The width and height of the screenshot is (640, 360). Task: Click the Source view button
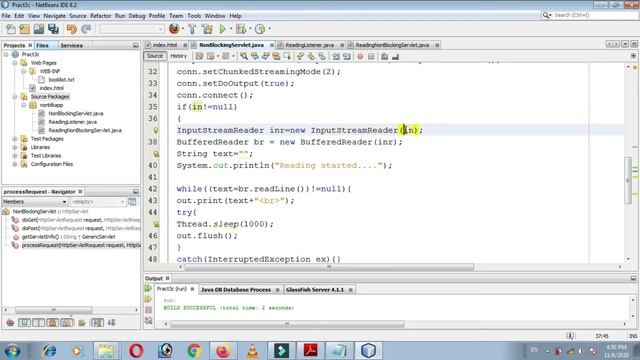155,56
